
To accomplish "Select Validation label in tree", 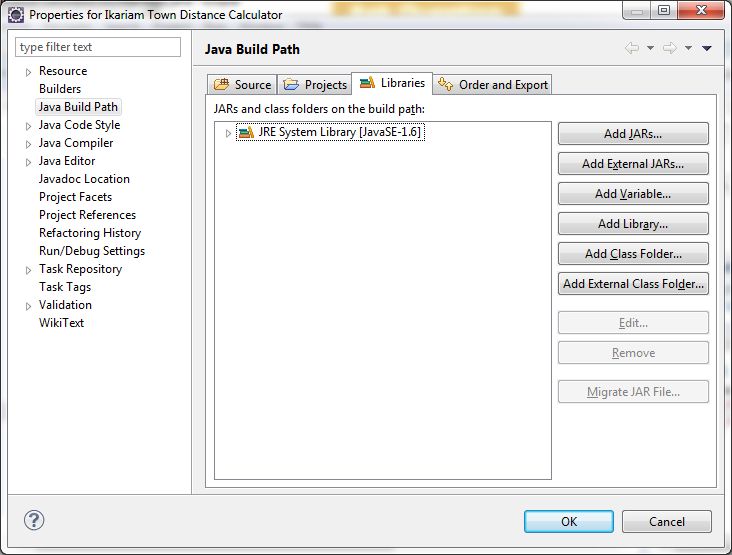I will pos(65,305).
